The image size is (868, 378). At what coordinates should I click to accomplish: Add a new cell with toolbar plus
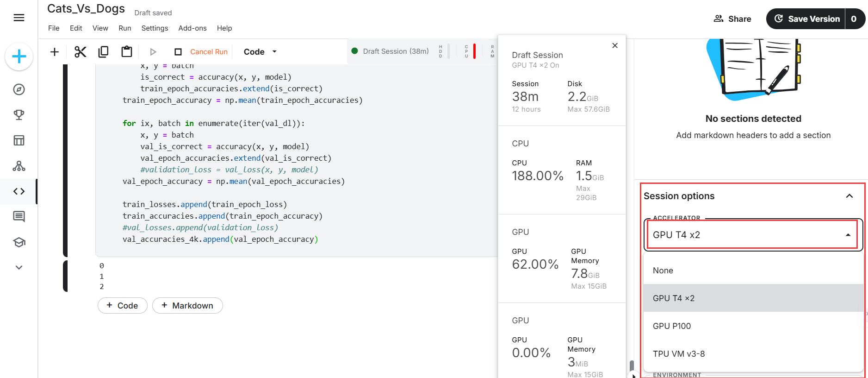click(x=55, y=52)
